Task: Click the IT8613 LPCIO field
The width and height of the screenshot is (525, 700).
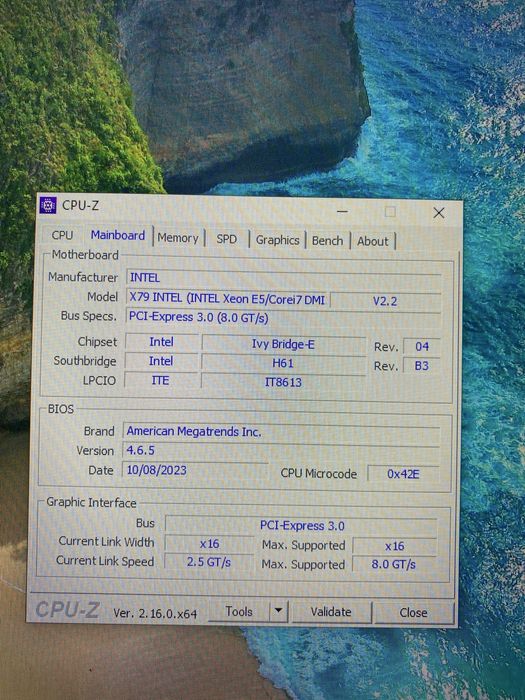Action: [283, 382]
